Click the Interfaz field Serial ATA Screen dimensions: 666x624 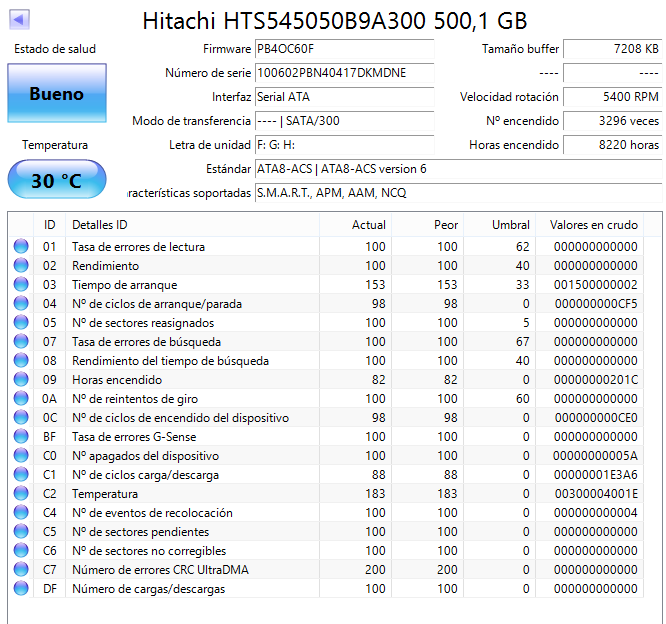(x=344, y=97)
